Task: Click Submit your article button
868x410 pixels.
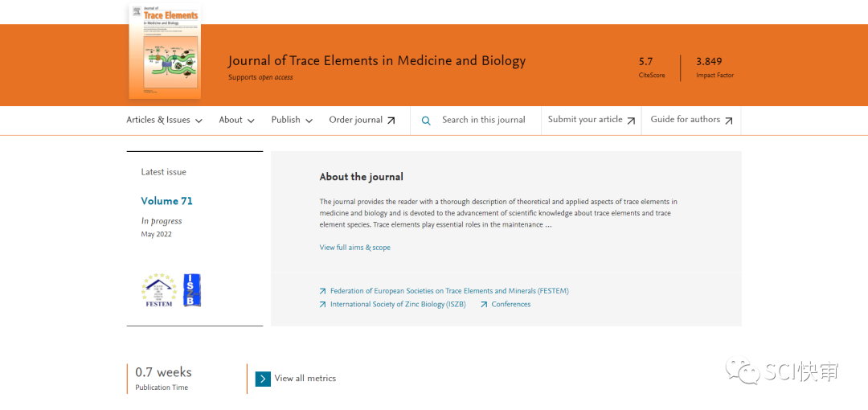Action: coord(585,120)
